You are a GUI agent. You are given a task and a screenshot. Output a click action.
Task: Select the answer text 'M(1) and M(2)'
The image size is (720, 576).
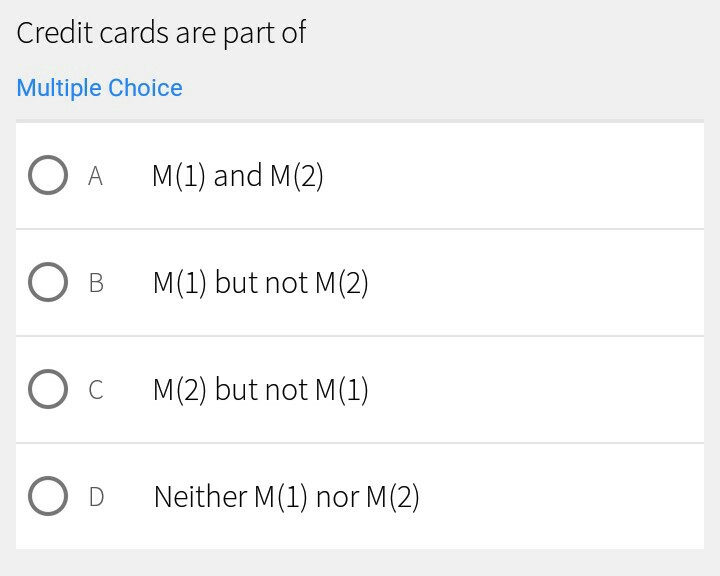(238, 177)
